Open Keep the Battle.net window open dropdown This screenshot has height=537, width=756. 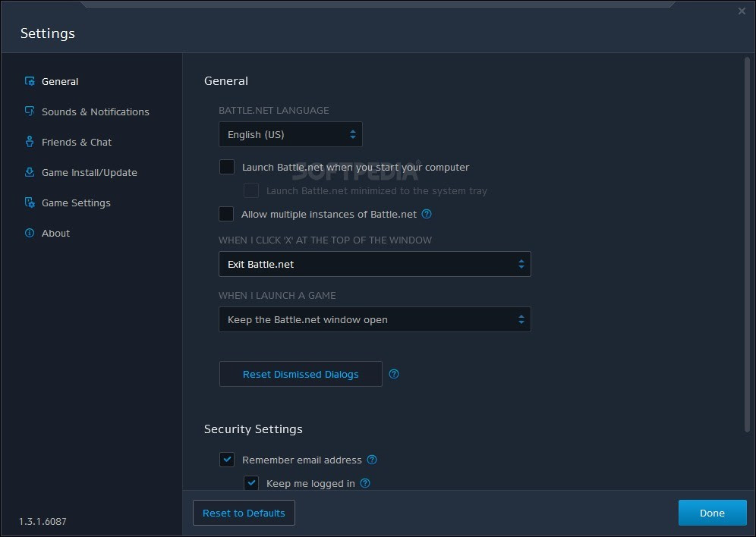point(375,319)
